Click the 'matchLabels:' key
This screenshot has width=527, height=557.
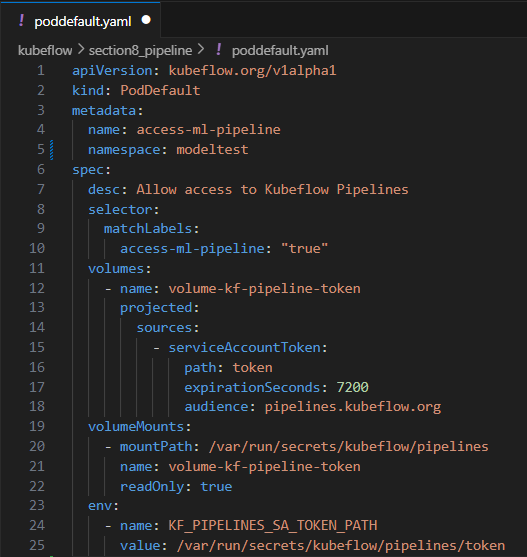(x=152, y=229)
